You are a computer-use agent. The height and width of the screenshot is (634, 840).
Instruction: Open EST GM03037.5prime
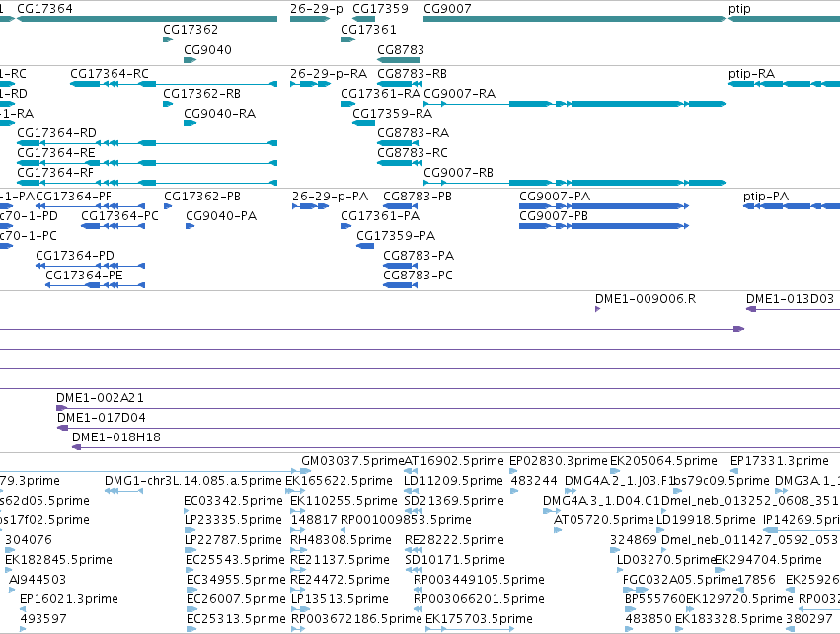352,461
